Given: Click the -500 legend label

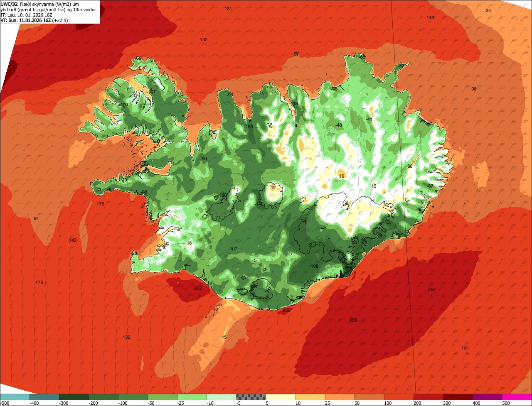Looking at the screenshot, I should coord(5,403).
